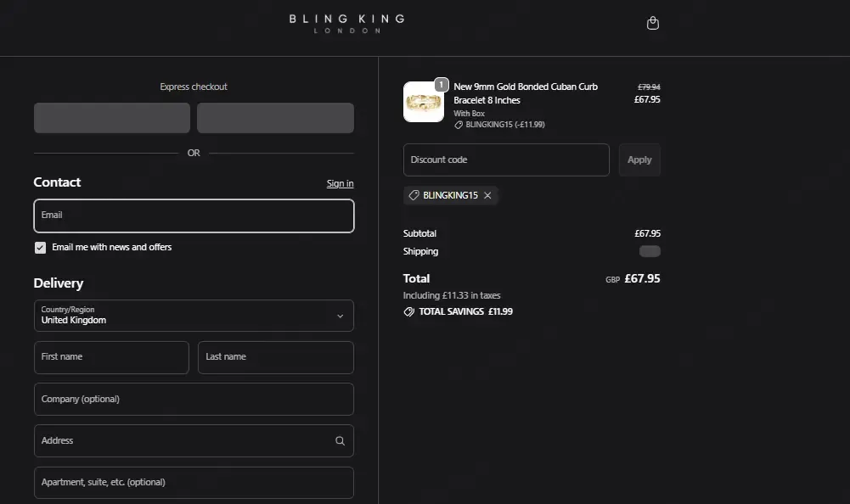The image size is (850, 504).
Task: Click the Express checkout heading
Action: coord(194,87)
